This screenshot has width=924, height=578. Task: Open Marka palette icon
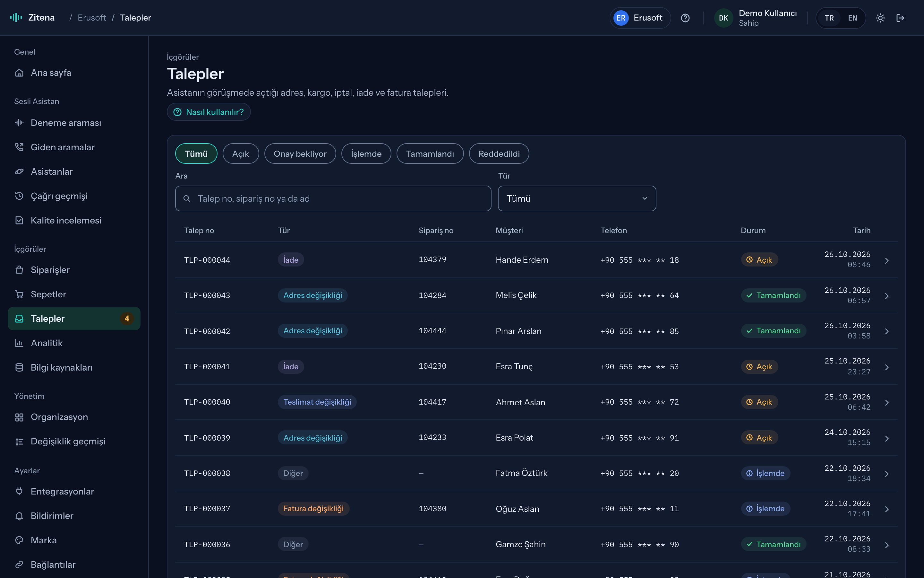(19, 540)
